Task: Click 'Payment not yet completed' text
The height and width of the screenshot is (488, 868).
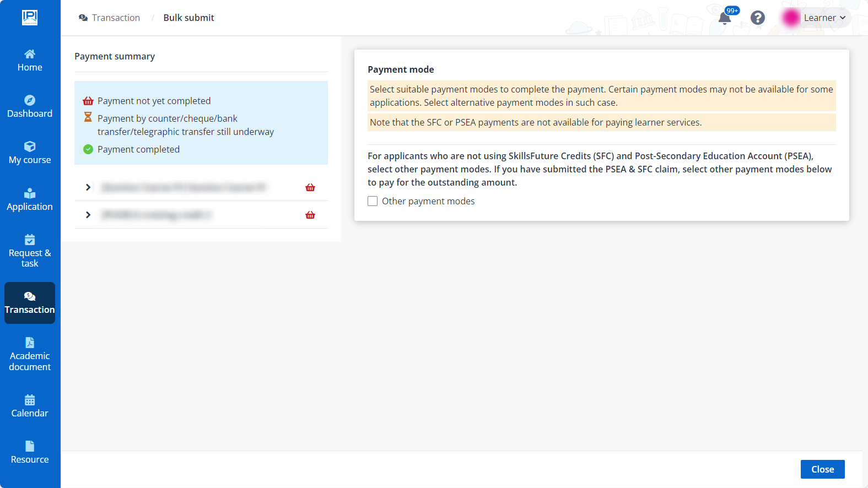Action: click(x=154, y=101)
